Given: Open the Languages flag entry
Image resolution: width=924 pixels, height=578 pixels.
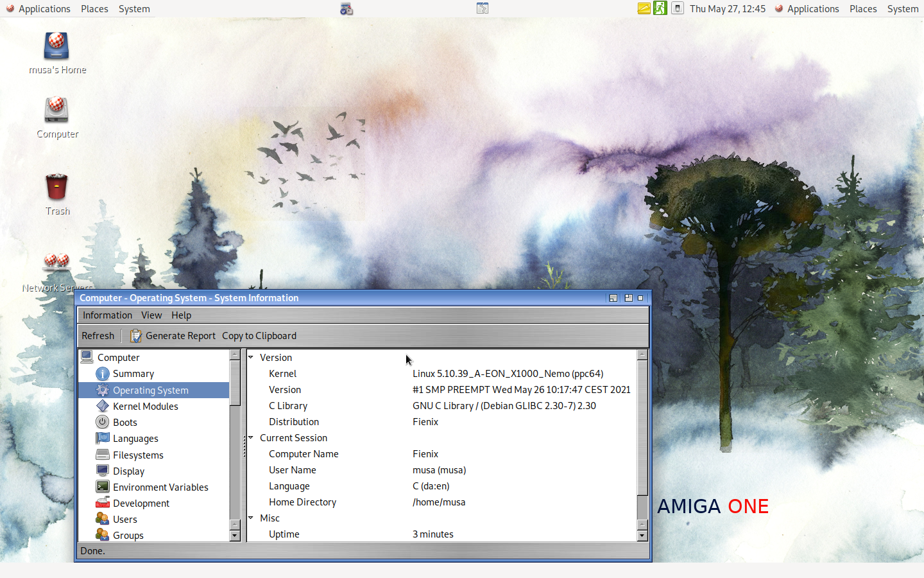Looking at the screenshot, I should point(103,439).
